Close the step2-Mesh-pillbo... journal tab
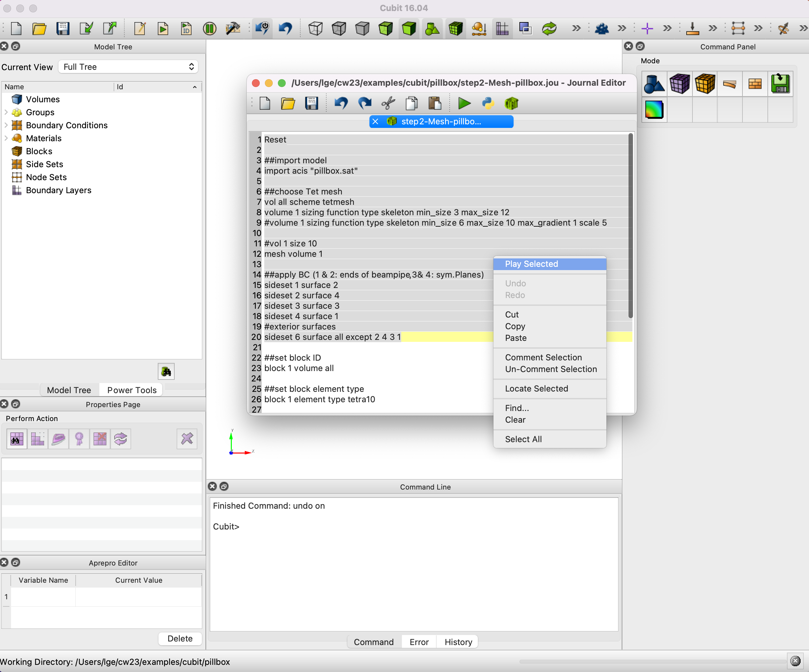The image size is (809, 672). [375, 121]
